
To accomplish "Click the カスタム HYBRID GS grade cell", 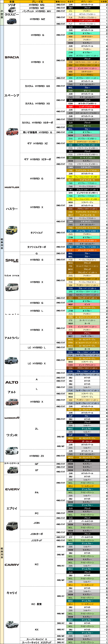I will point(38,86).
